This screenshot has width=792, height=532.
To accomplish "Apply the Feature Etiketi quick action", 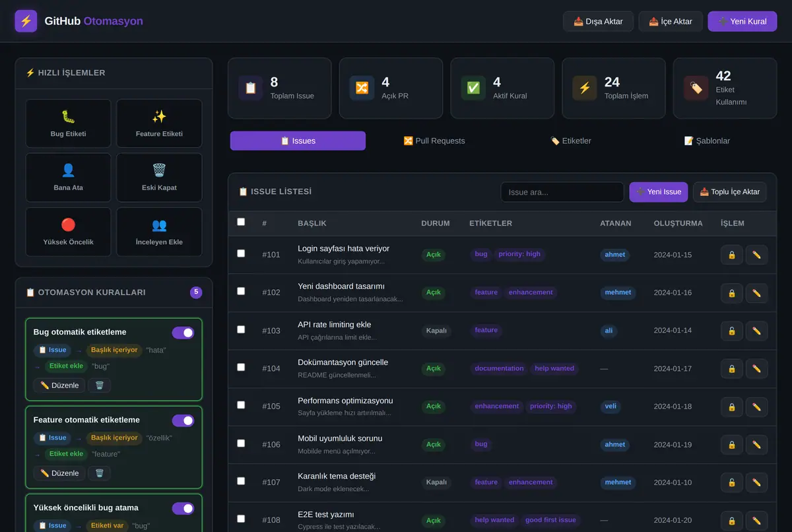I will 159,123.
